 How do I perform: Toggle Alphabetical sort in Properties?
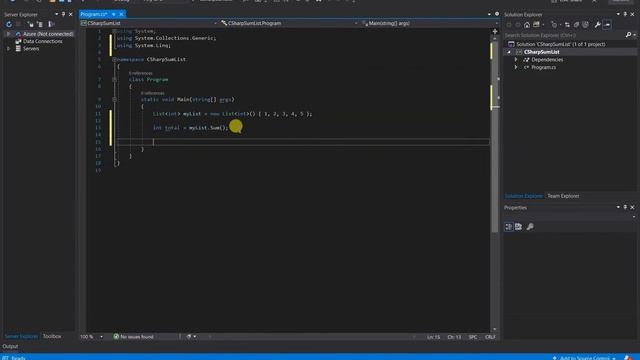[518, 227]
